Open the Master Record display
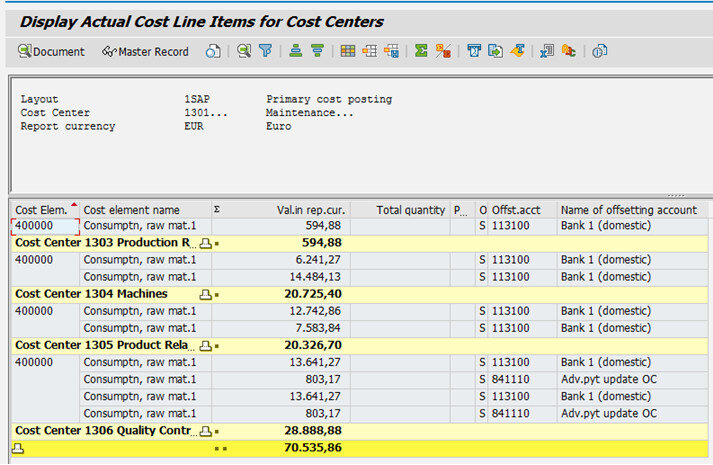The image size is (713, 465). (145, 51)
